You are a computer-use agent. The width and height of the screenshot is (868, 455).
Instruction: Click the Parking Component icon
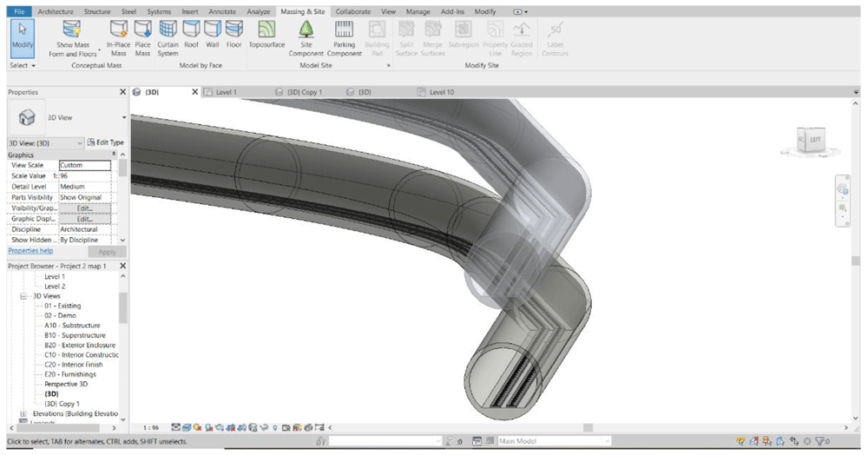click(x=345, y=31)
